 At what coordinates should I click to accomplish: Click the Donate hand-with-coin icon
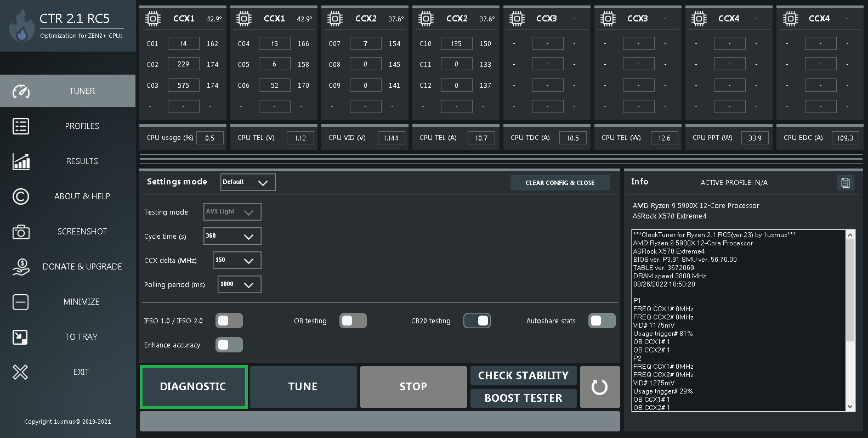21,267
